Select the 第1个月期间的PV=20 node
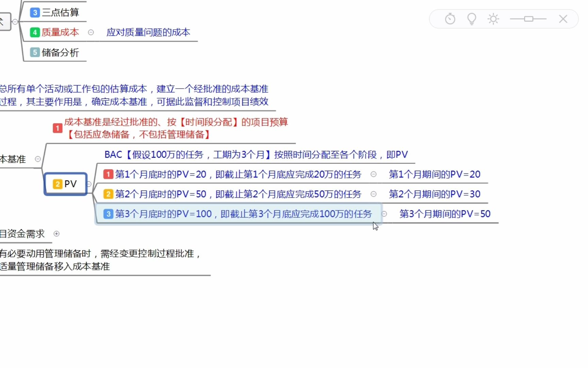588x368 pixels. point(435,174)
